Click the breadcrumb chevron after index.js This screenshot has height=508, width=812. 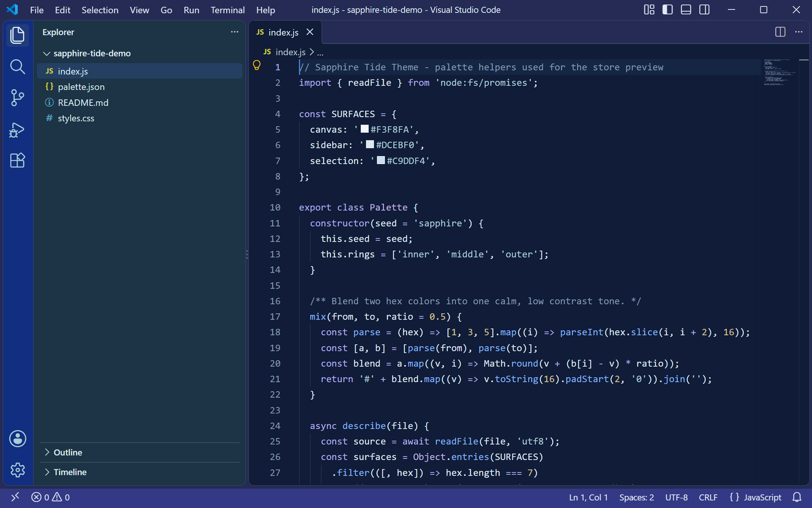(x=311, y=52)
